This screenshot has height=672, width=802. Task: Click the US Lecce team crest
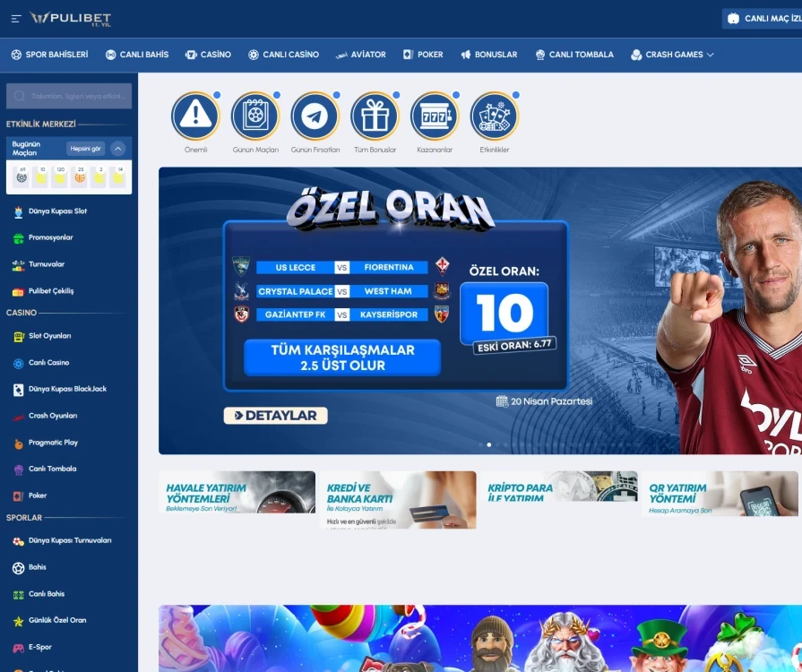(241, 266)
